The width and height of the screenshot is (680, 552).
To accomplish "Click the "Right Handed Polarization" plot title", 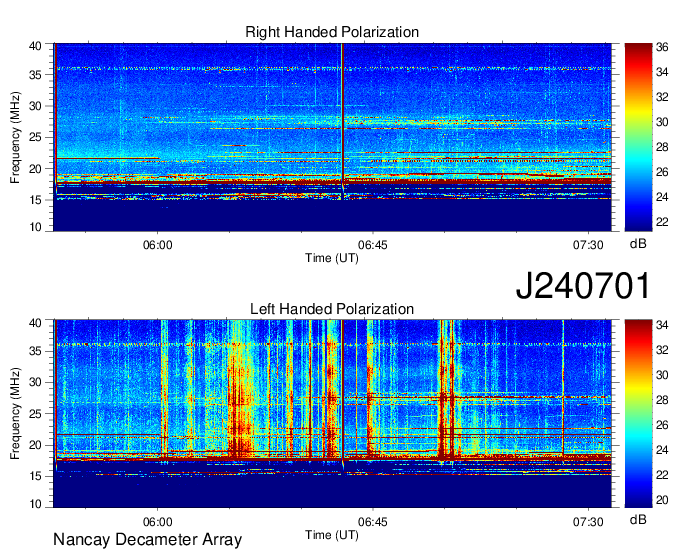I will coord(332,32).
